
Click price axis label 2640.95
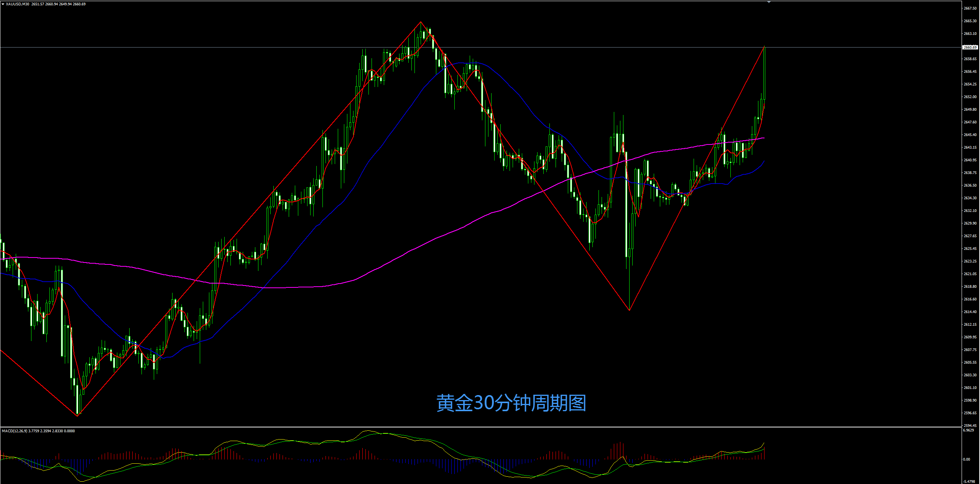(x=970, y=160)
